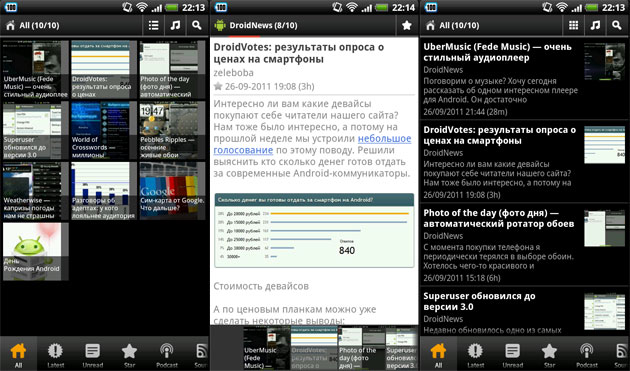The width and height of the screenshot is (630, 371).
Task: Tap home icon beside All (10/10) in right screen
Action: [430, 25]
